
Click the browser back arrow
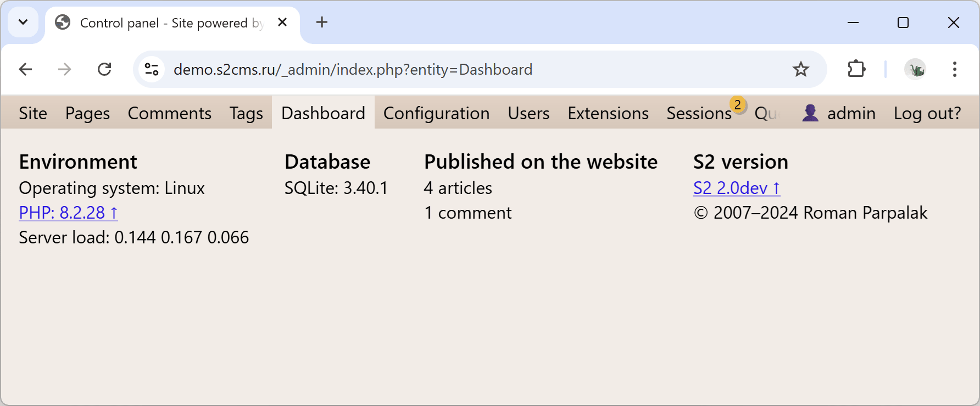pos(25,69)
